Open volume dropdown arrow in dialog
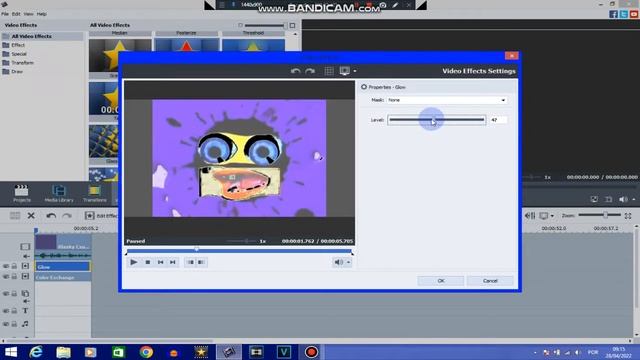This screenshot has height=360, width=640. [349, 262]
